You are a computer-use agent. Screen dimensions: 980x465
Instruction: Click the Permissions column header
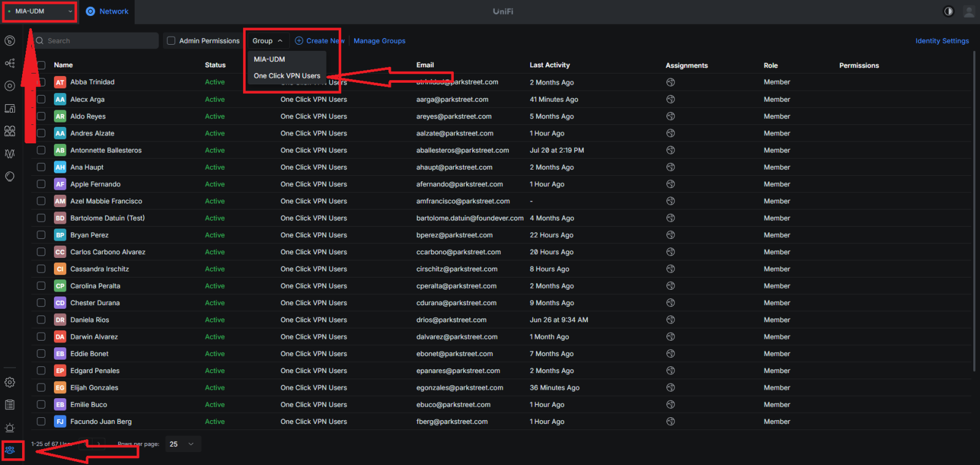pos(859,66)
